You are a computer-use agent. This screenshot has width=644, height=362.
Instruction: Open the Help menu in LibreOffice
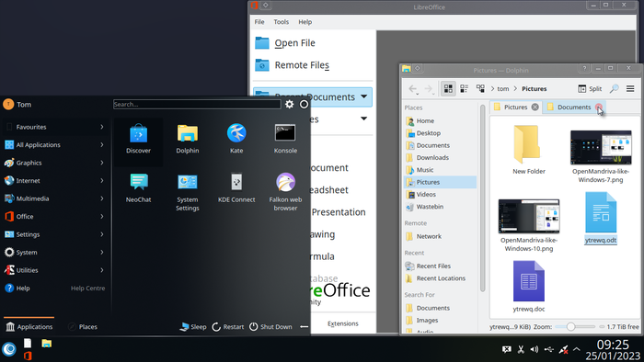click(x=305, y=22)
